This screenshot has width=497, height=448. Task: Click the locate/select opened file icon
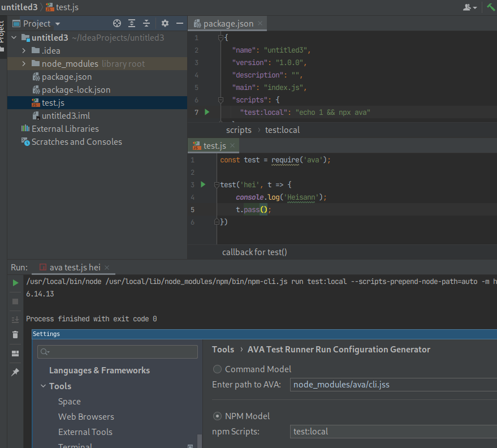[x=117, y=23]
